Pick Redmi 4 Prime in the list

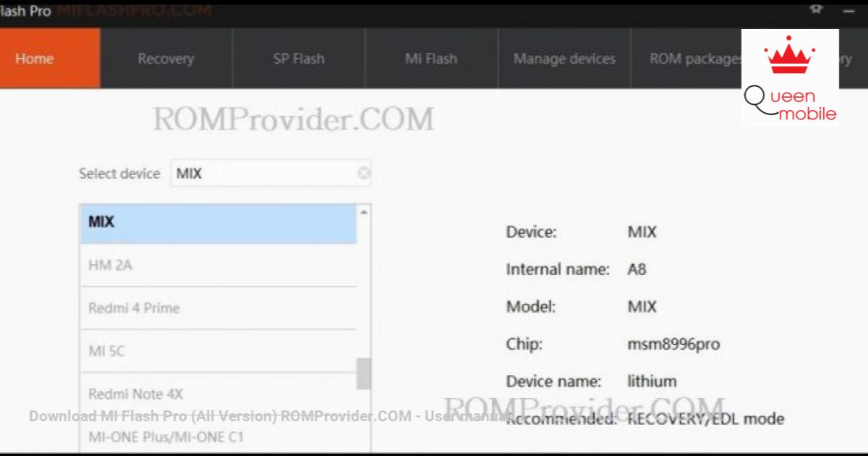[218, 308]
